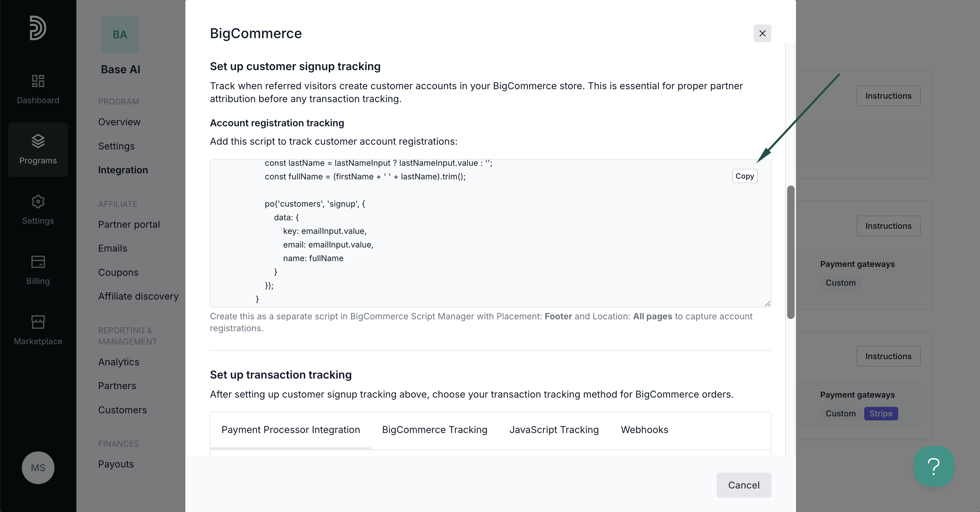Cancel the BigCommerce setup dialog
The width and height of the screenshot is (980, 512).
click(x=744, y=485)
